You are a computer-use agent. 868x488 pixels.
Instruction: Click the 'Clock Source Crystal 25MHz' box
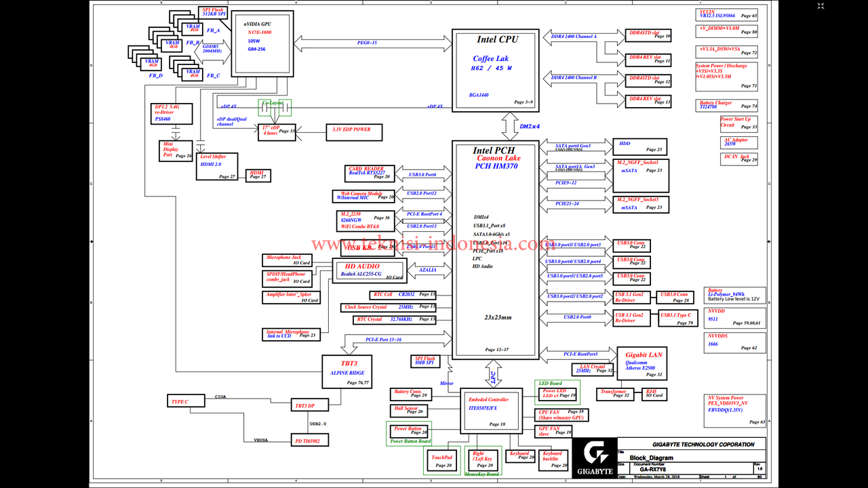click(388, 307)
